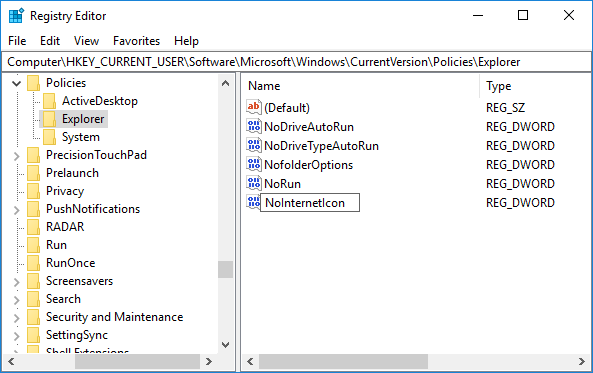Click the REG_SZ type of (Default)
Screen dimensions: 593x373
[x=506, y=108]
